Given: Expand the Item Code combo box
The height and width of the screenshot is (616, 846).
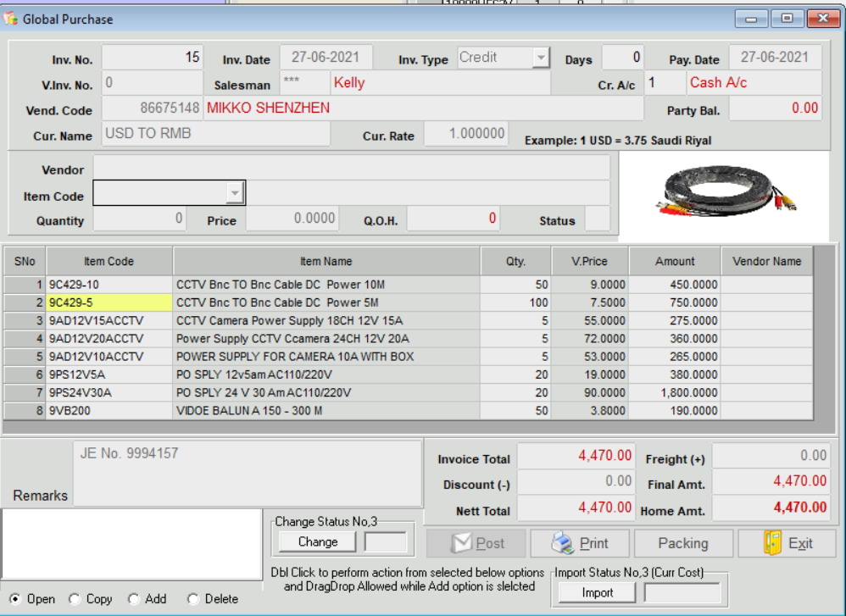Looking at the screenshot, I should (x=235, y=195).
